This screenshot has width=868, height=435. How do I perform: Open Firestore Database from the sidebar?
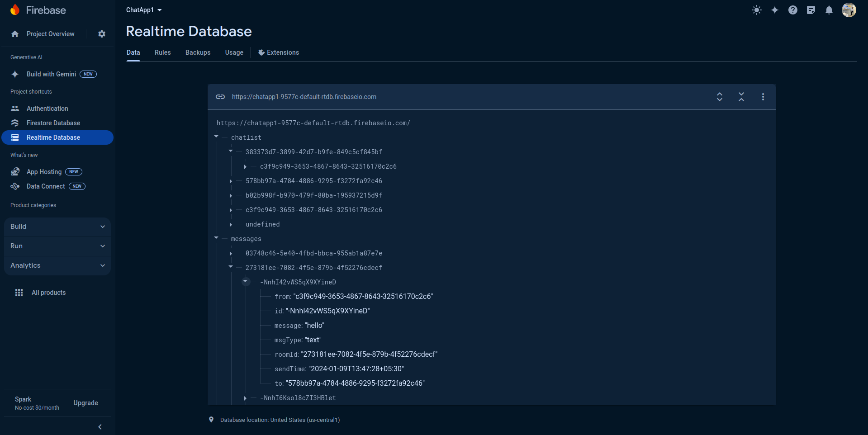pyautogui.click(x=53, y=123)
